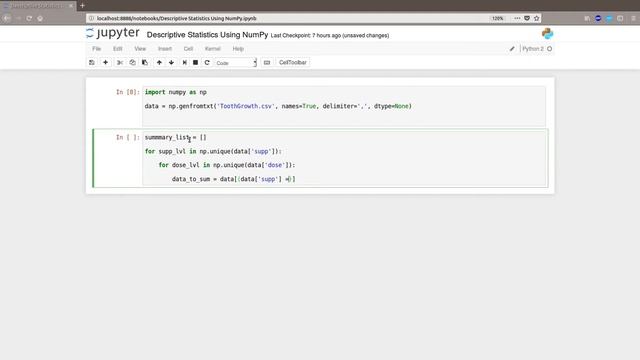Click into the import numpy code cell

point(344,106)
